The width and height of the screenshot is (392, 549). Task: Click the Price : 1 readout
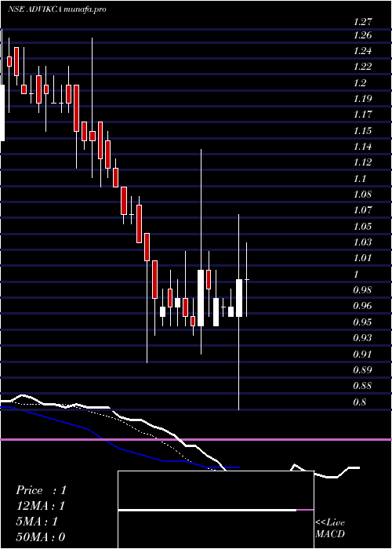41,490
